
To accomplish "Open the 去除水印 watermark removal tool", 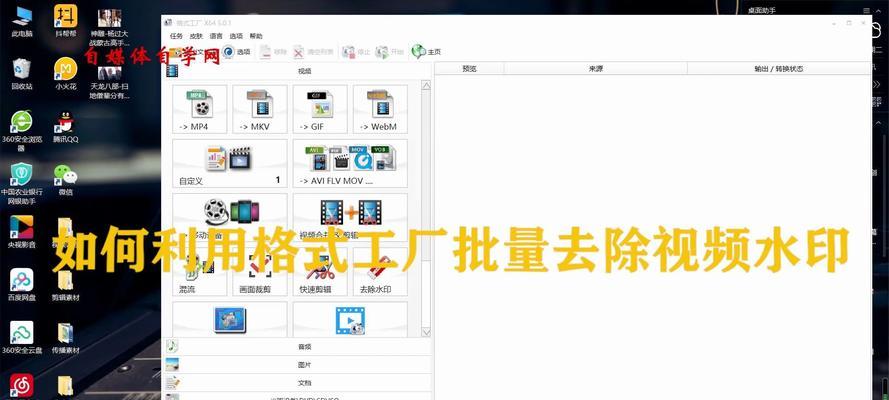I will click(x=380, y=271).
